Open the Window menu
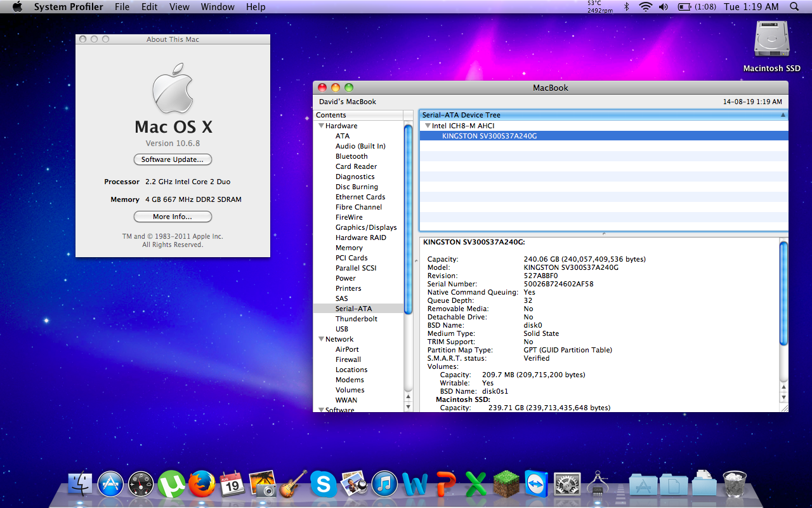 (218, 7)
